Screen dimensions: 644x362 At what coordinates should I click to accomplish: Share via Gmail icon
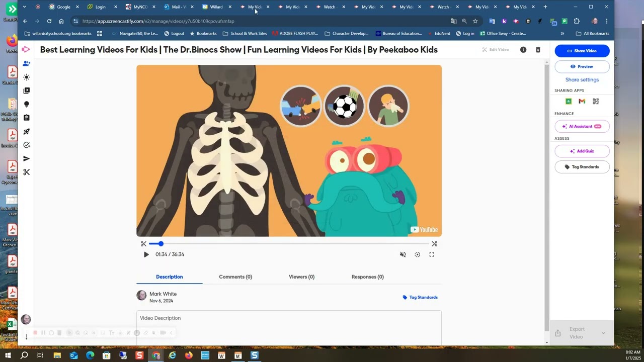582,101
